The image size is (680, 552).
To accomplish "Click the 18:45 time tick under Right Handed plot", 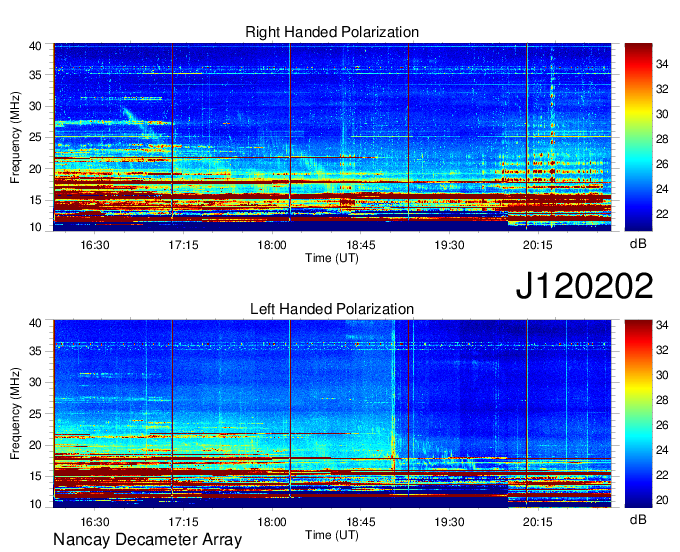I will pyautogui.click(x=360, y=245).
